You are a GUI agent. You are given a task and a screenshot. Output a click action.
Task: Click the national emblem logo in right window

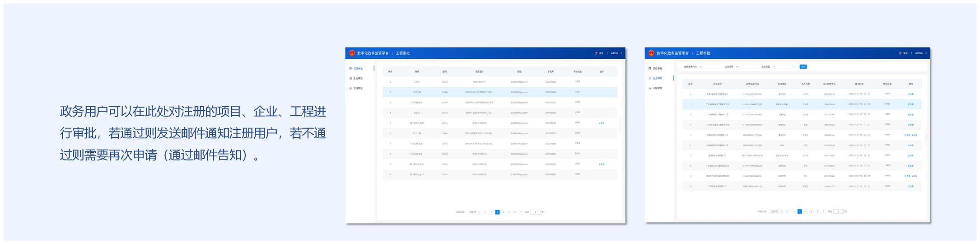[651, 53]
